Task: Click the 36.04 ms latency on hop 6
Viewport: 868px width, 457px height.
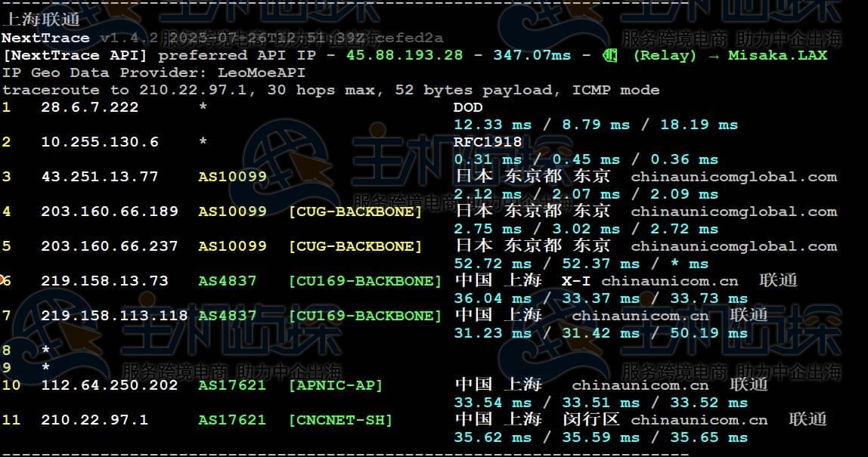Action: pos(493,299)
